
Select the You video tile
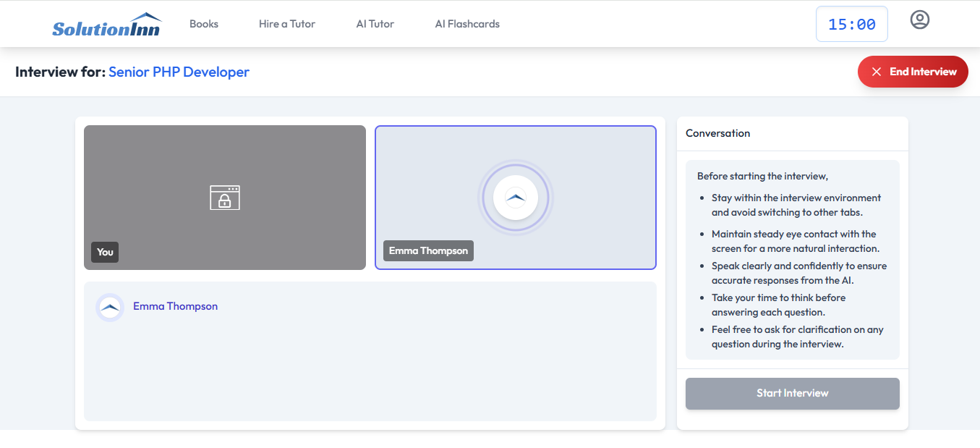[225, 198]
